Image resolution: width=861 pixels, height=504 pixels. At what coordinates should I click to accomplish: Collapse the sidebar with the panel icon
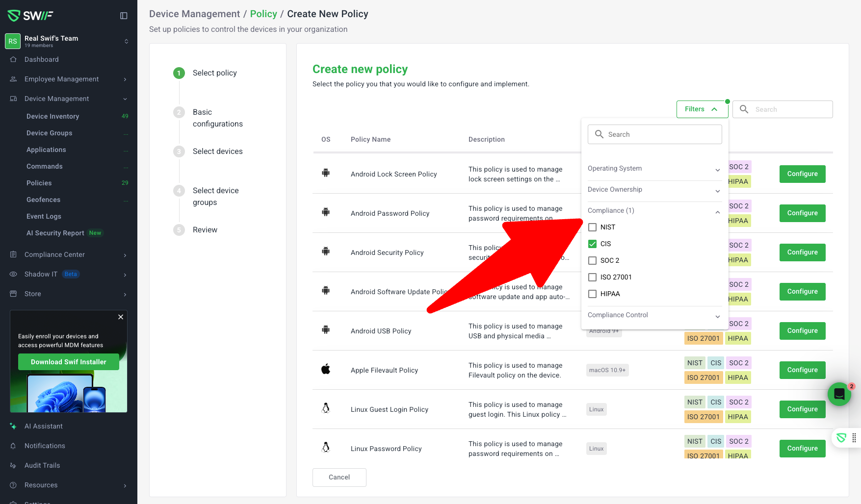tap(124, 16)
